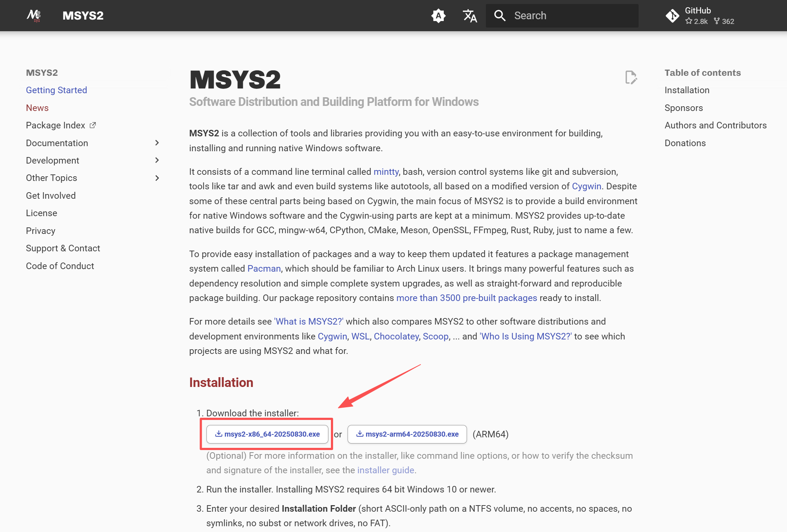Open the News sidebar item
This screenshot has height=532, width=787.
(x=37, y=108)
